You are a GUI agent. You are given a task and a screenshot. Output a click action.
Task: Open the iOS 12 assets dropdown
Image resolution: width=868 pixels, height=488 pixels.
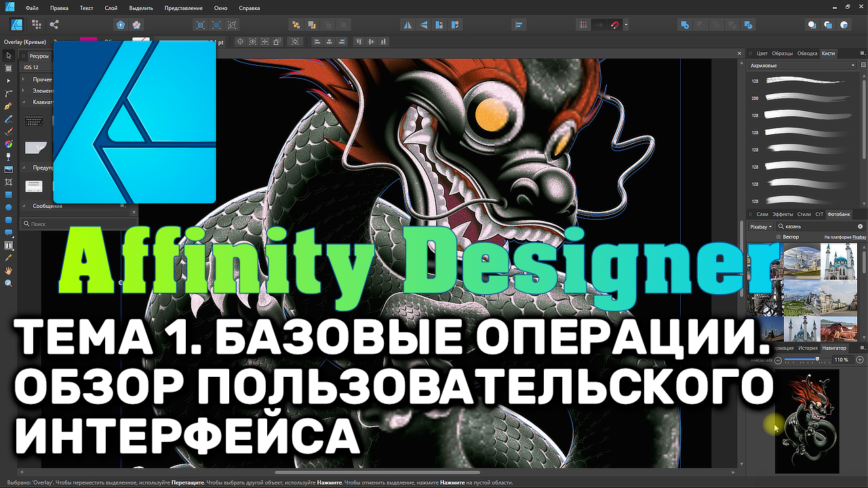(x=37, y=68)
